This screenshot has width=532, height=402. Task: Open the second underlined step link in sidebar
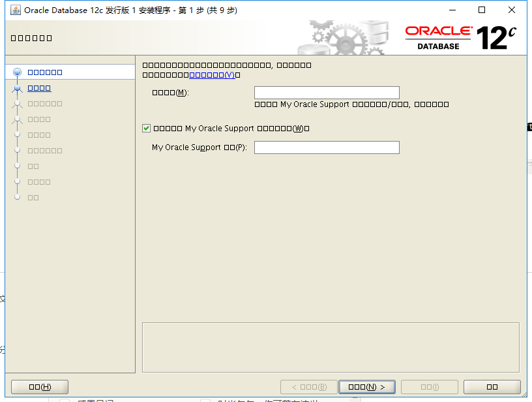click(x=39, y=88)
